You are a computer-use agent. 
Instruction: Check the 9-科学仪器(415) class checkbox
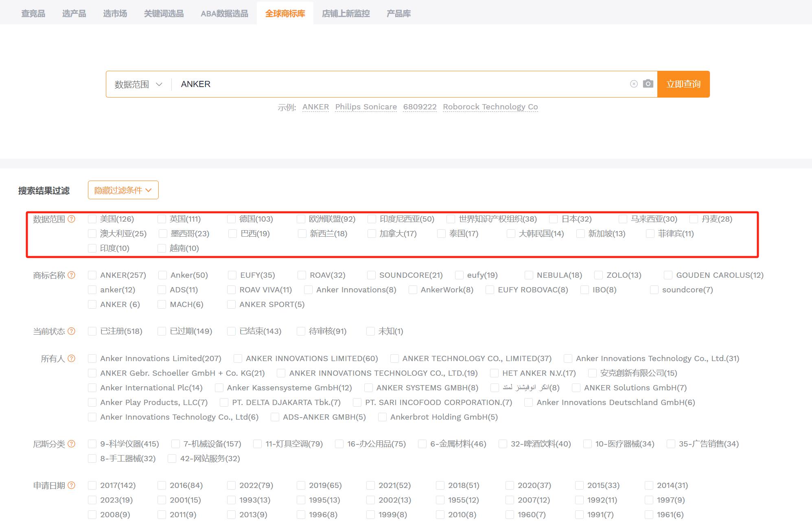tap(92, 444)
